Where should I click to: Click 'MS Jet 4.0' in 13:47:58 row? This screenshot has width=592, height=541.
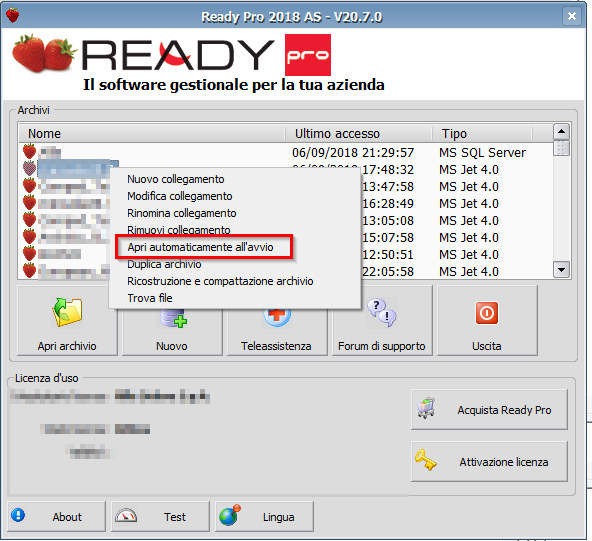pyautogui.click(x=469, y=186)
